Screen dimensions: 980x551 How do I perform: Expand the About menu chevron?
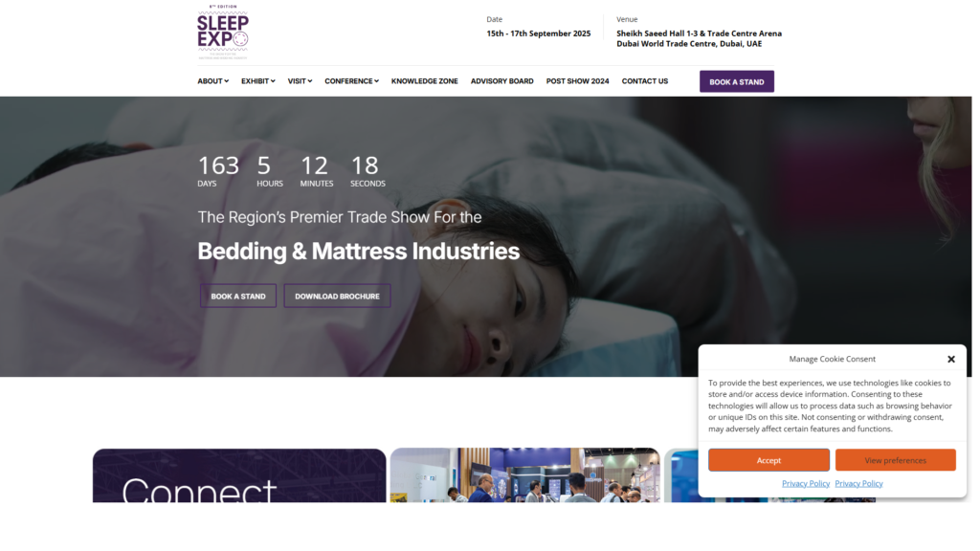[x=226, y=81]
